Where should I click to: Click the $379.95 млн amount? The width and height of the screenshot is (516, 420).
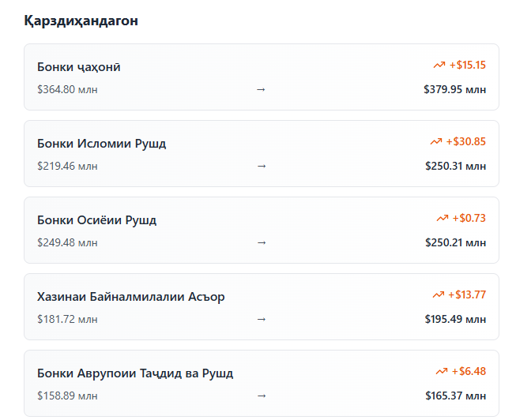[454, 89]
